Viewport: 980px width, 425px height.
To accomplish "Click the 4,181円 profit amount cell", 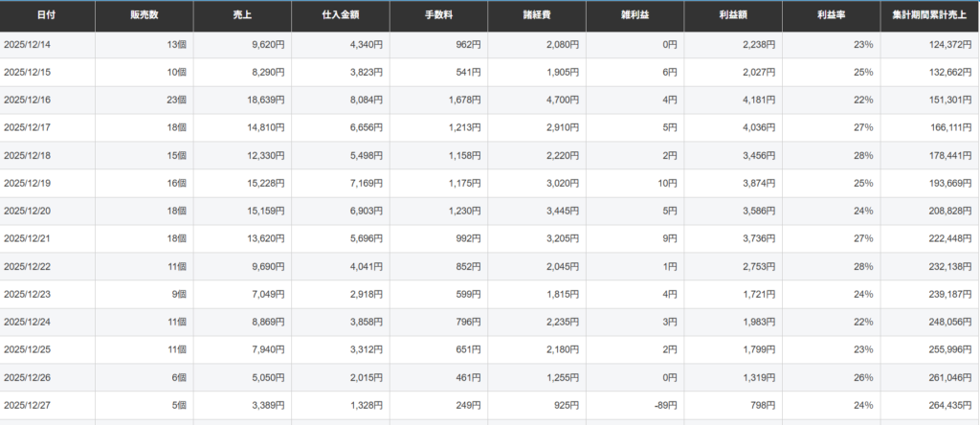I will [x=753, y=100].
